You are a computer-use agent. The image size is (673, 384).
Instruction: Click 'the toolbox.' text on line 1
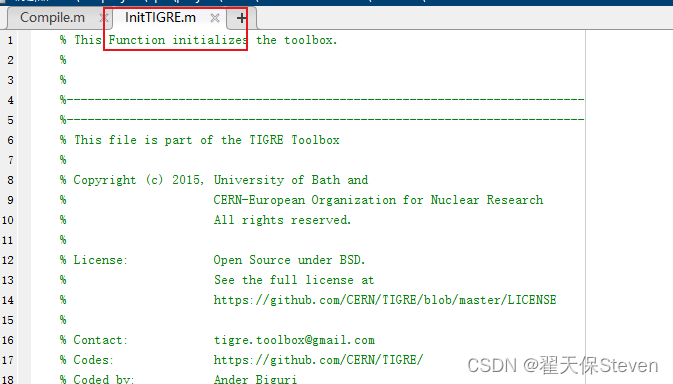click(297, 40)
